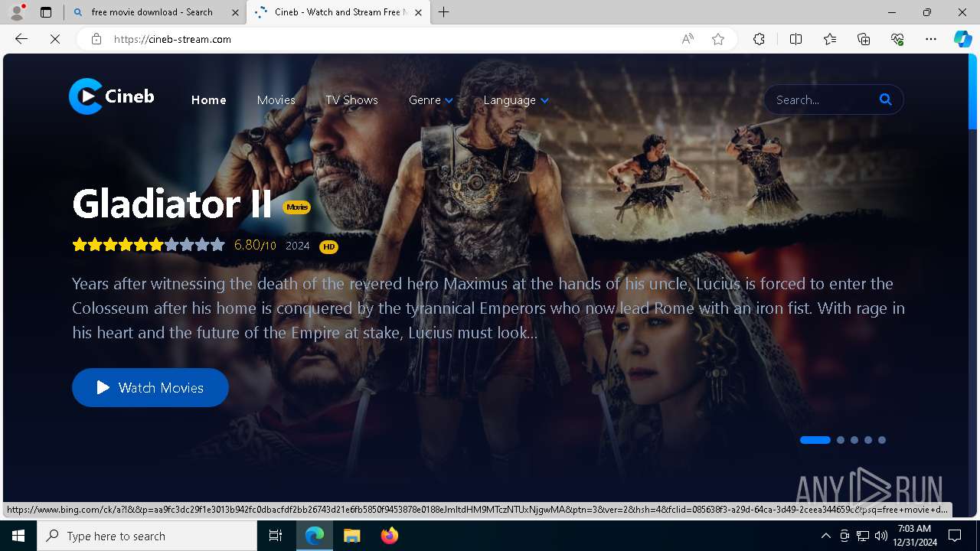Screen dimensions: 980x551
Task: Open Task View on taskbar
Action: pos(276,536)
